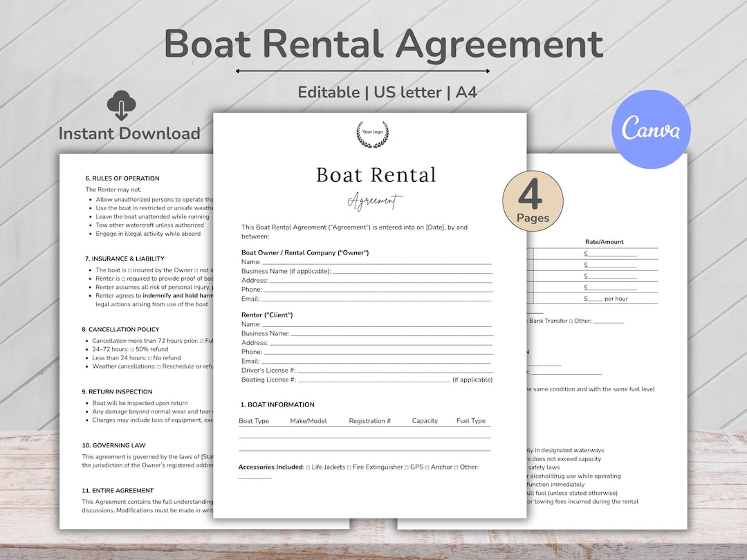Click the Registration # column header
The width and height of the screenshot is (747, 560).
369,421
